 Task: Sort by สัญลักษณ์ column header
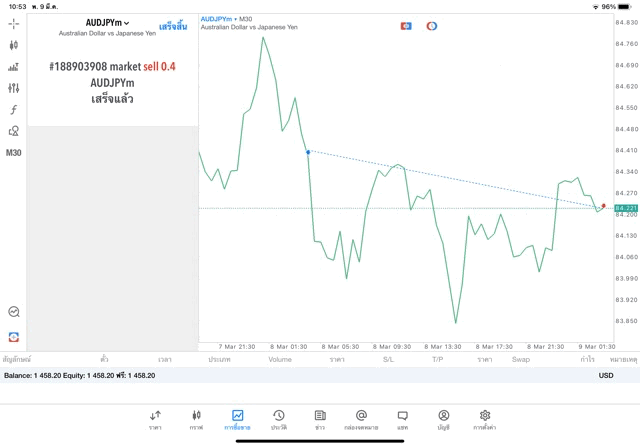pyautogui.click(x=17, y=360)
